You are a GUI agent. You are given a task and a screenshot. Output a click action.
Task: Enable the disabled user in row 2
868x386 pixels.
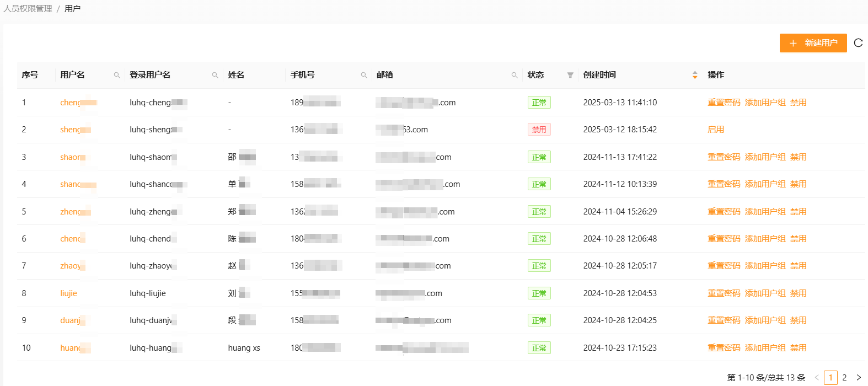click(x=716, y=130)
